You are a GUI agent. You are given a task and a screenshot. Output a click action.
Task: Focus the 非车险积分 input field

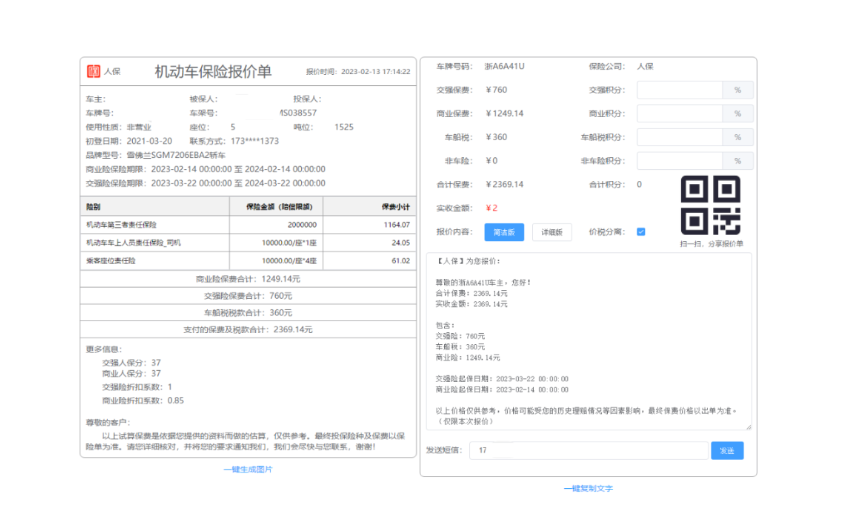[680, 161]
